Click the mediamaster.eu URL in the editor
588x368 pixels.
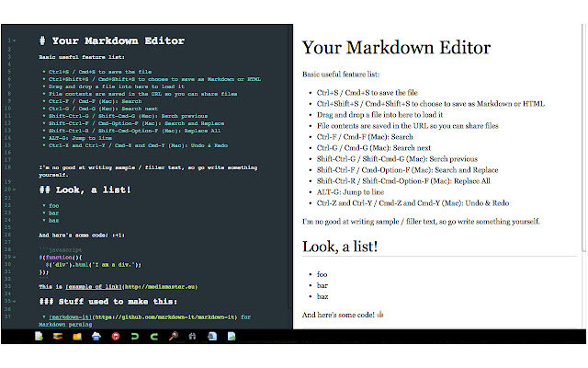160,286
